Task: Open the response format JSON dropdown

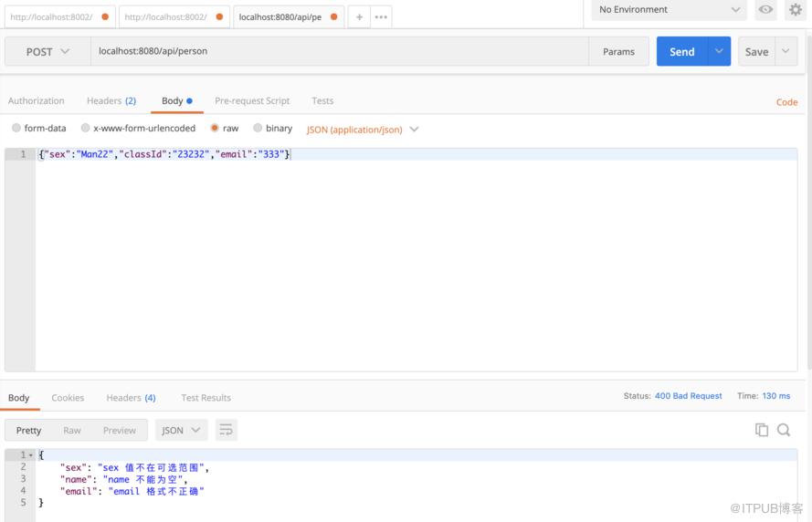Action: click(181, 430)
